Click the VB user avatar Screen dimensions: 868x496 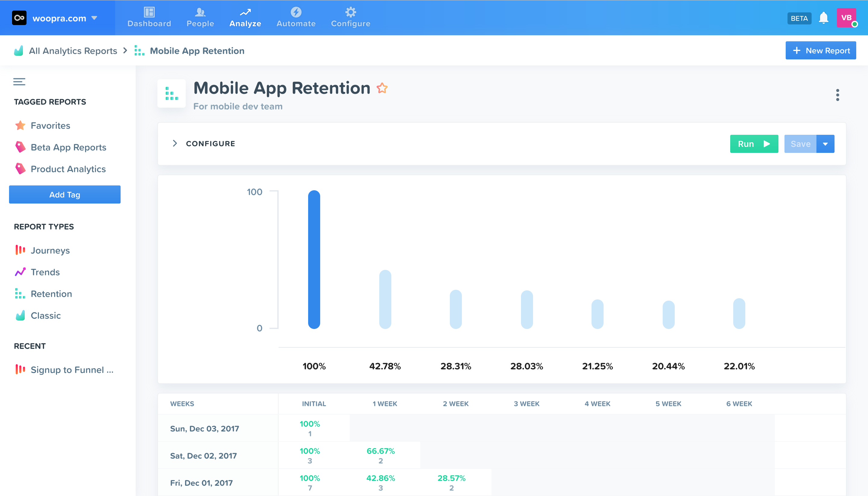(x=846, y=18)
